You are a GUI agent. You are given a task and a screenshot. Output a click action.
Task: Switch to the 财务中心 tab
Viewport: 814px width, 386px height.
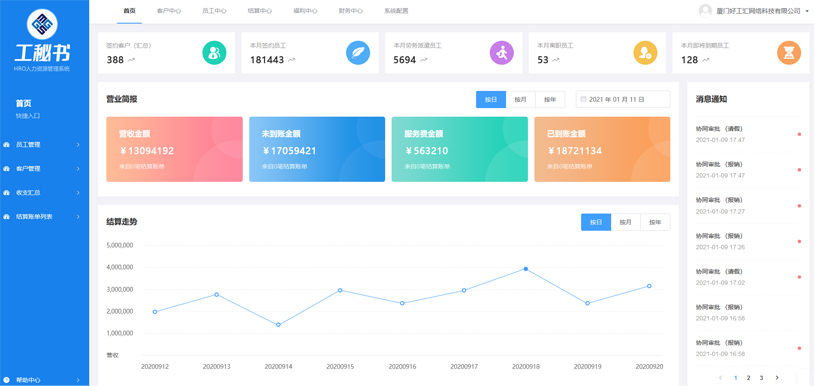[x=350, y=11]
